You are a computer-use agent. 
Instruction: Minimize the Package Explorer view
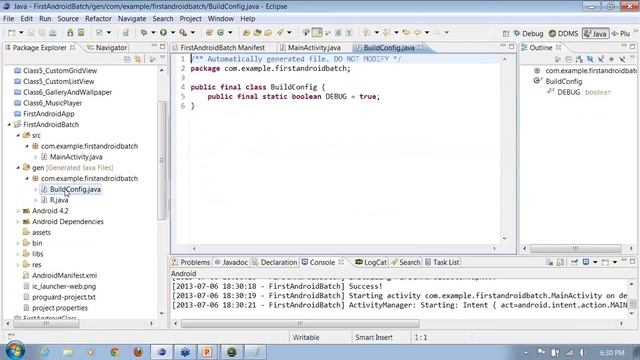pyautogui.click(x=154, y=45)
